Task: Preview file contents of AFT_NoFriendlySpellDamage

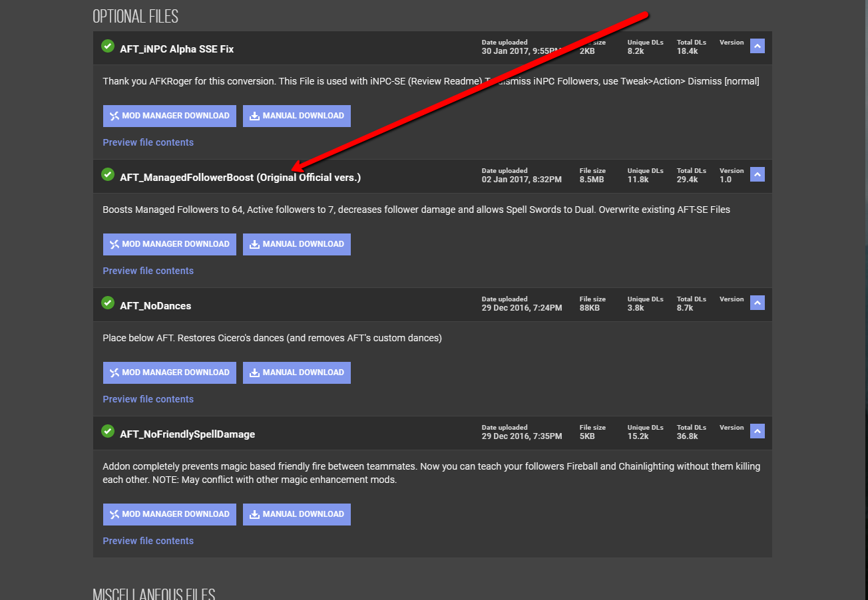Action: point(148,541)
